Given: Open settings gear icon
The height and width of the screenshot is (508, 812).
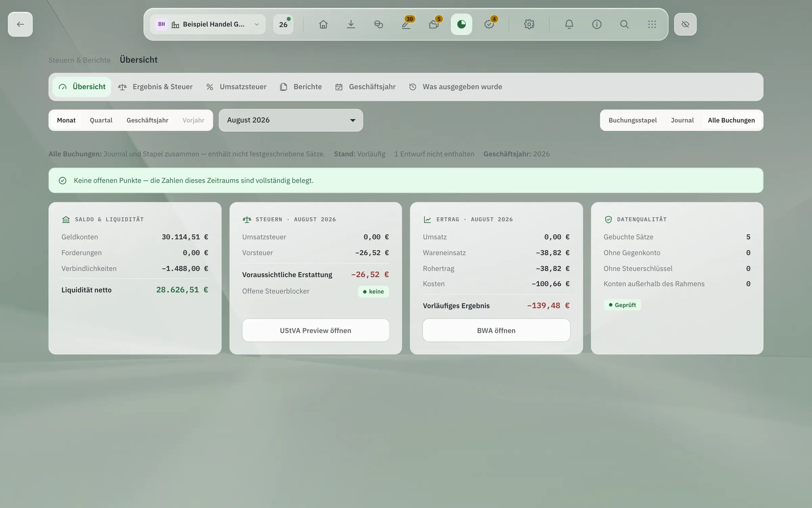Looking at the screenshot, I should pyautogui.click(x=529, y=24).
